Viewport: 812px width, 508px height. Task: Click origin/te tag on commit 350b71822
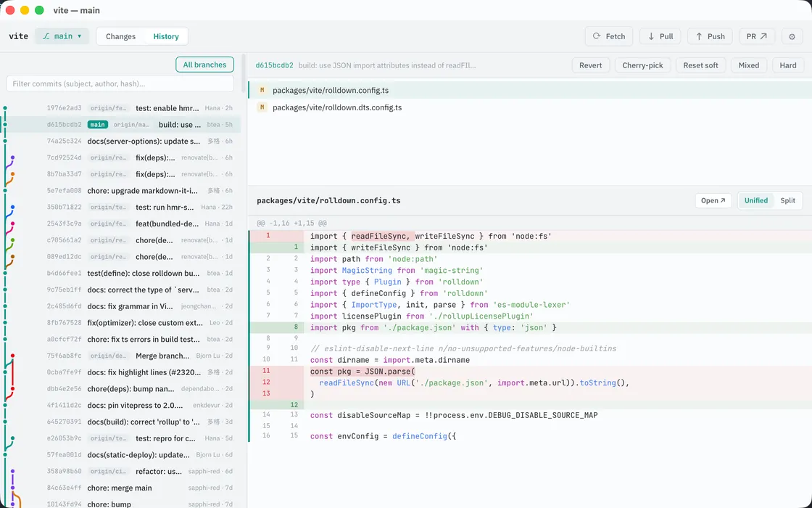coord(108,207)
